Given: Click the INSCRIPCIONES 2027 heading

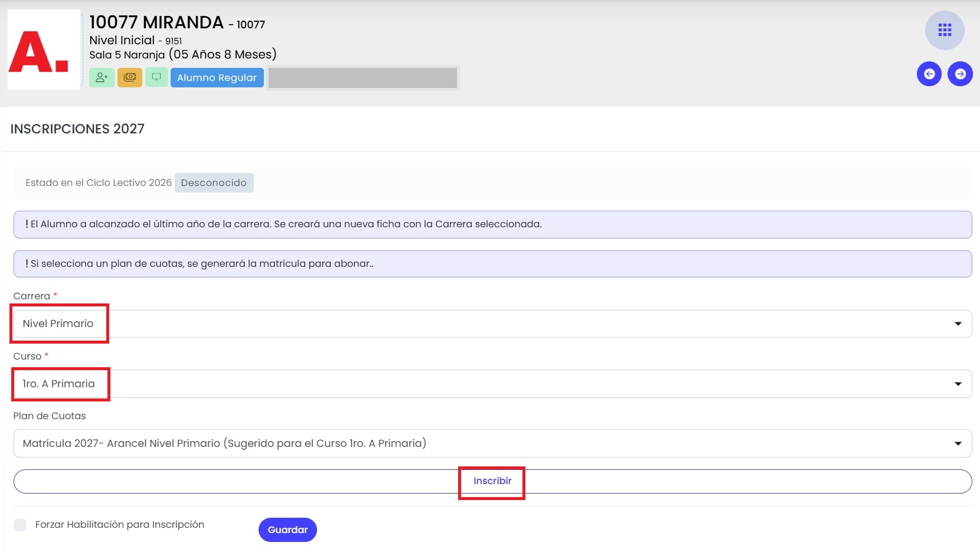Looking at the screenshot, I should [77, 129].
